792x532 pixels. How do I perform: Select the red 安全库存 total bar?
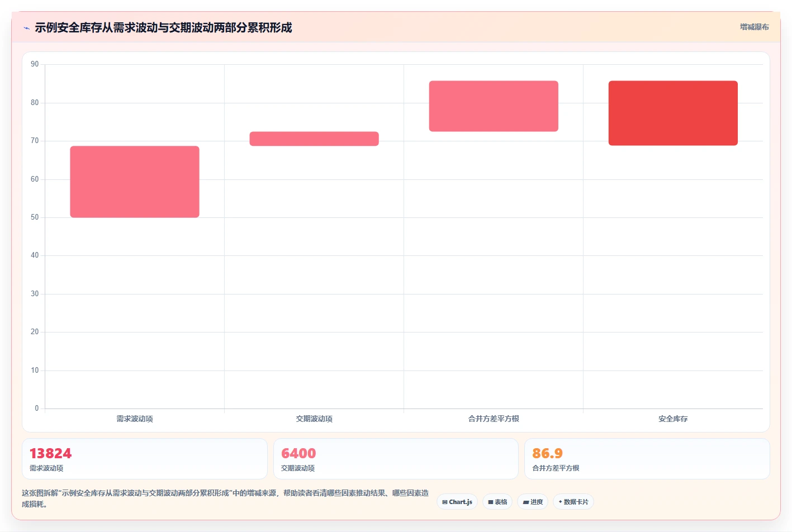673,113
